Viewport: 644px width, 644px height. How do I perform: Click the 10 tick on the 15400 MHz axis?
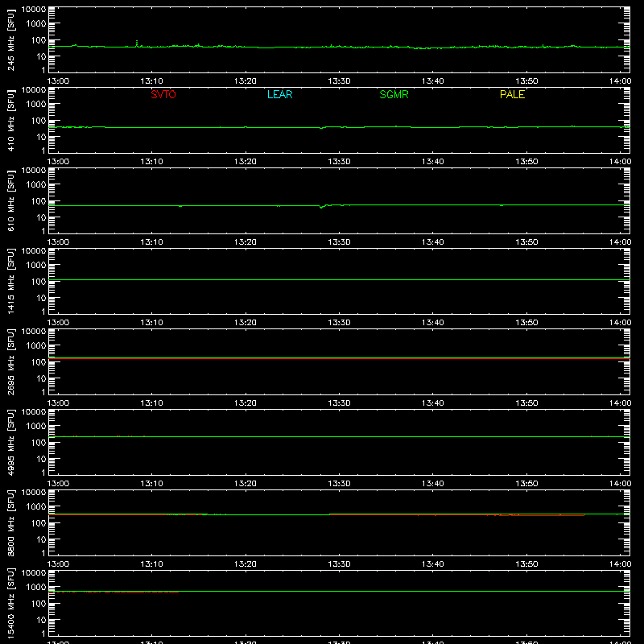coord(41,620)
